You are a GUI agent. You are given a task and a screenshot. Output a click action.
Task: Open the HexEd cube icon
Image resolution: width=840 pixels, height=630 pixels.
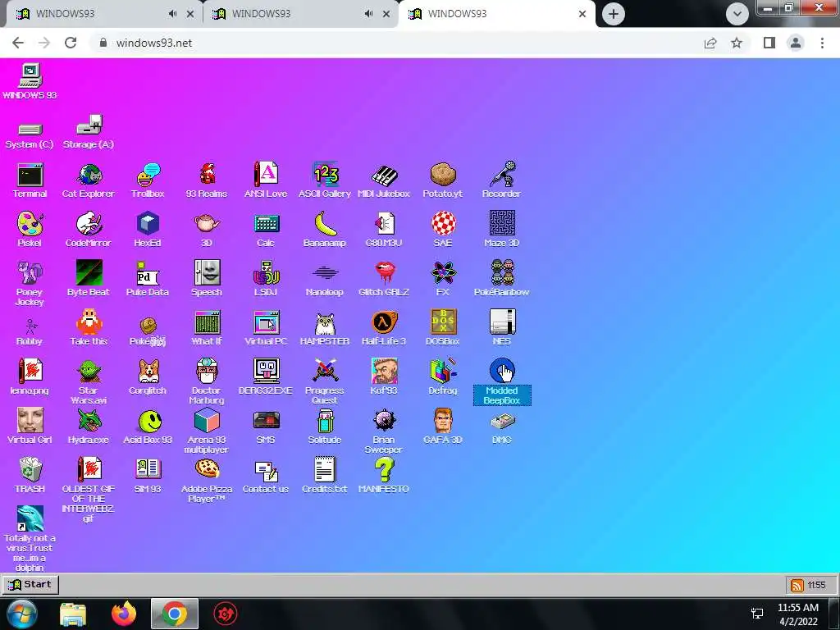tap(148, 224)
